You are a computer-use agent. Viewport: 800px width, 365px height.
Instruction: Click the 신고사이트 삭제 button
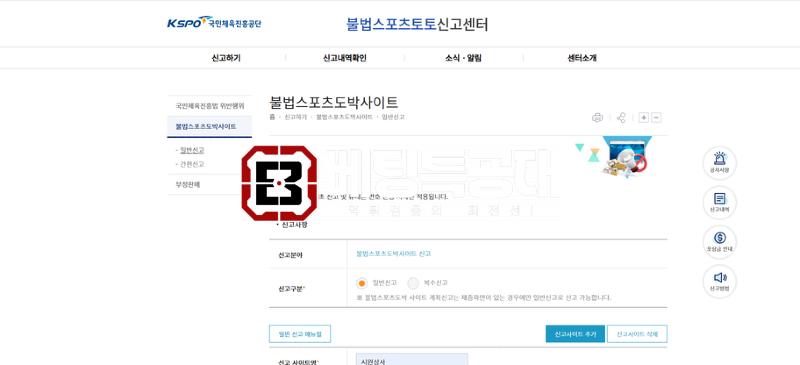[637, 334]
